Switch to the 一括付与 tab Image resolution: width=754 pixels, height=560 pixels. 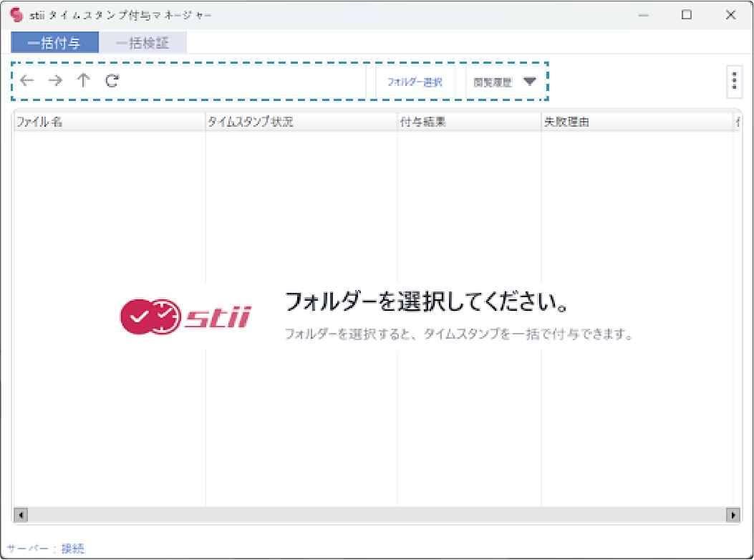[54, 44]
